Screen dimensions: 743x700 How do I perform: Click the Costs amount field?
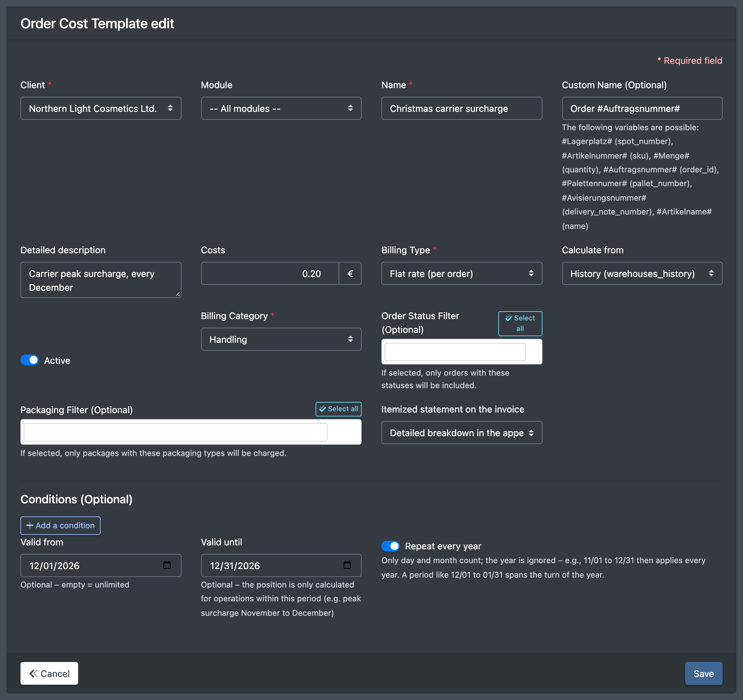pyautogui.click(x=270, y=273)
